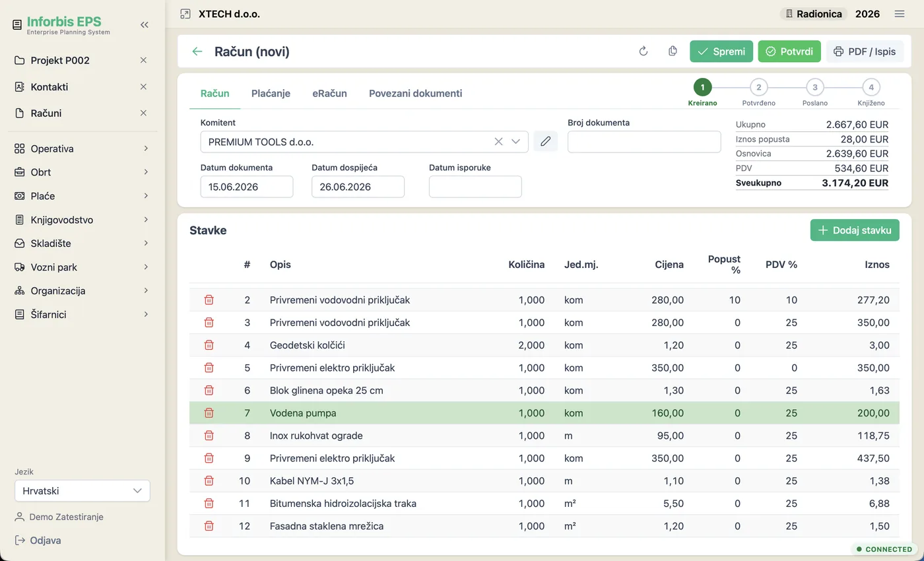Screen dimensions: 924x561
Task: Clear the PREMIUM TOOLS d.o.o. komitent selection
Action: 498,141
